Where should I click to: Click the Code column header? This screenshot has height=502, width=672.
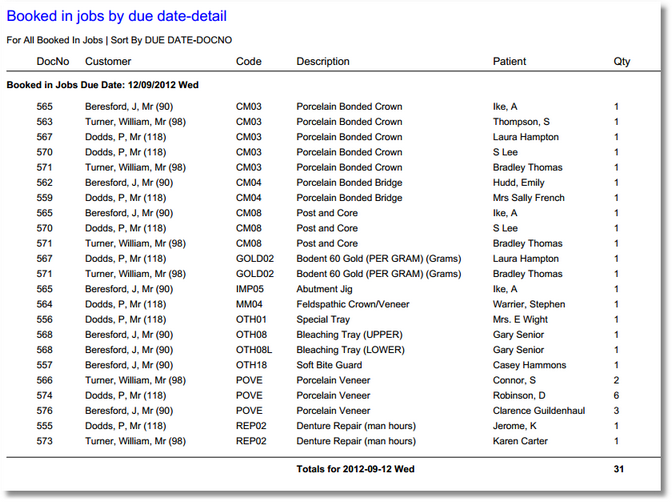[249, 61]
